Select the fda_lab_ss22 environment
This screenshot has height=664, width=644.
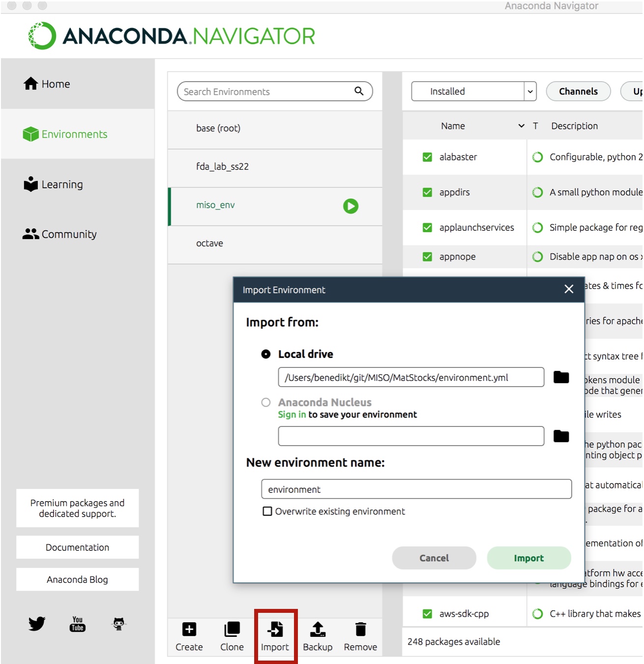(x=275, y=167)
